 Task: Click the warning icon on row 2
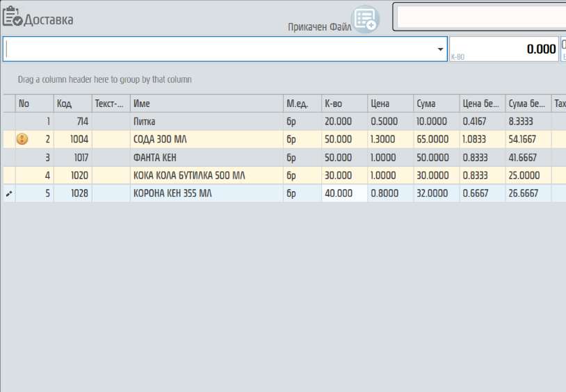coord(22,140)
